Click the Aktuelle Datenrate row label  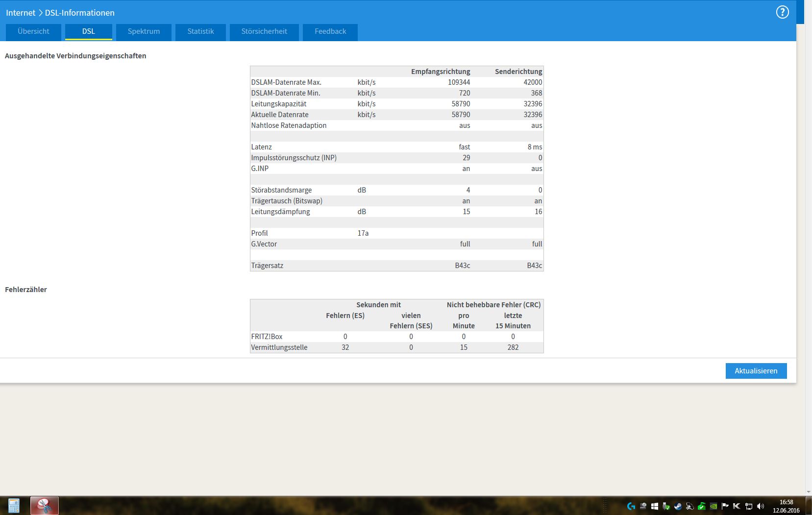(280, 115)
